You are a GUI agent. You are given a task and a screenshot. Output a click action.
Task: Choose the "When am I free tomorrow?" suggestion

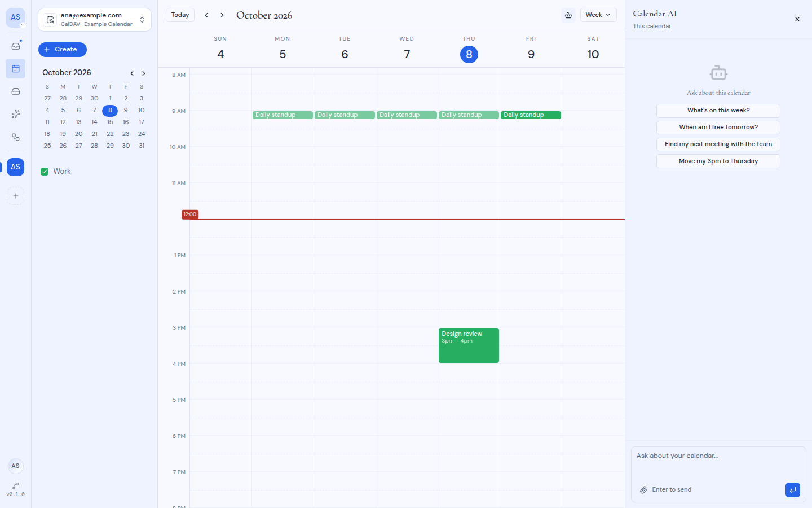[x=718, y=128]
